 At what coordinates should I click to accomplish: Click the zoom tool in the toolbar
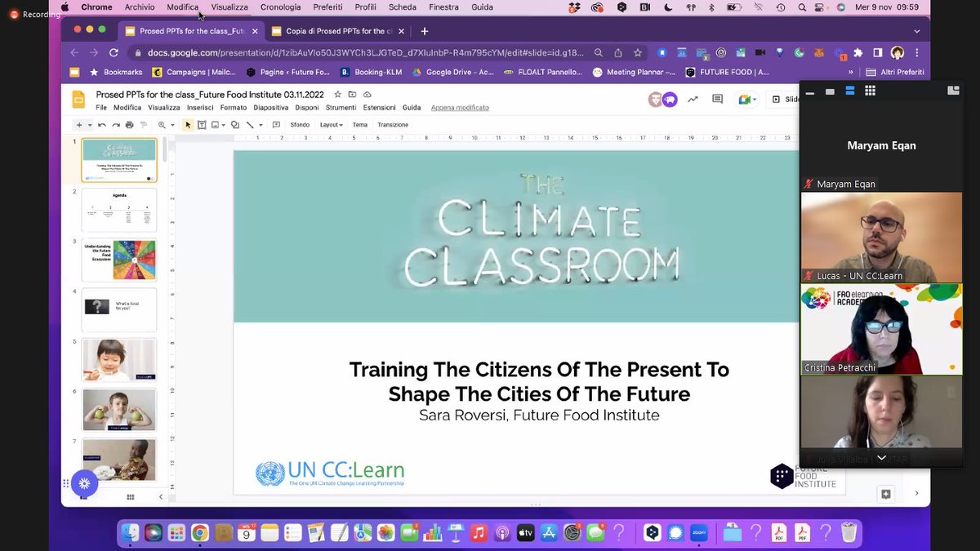pos(161,124)
